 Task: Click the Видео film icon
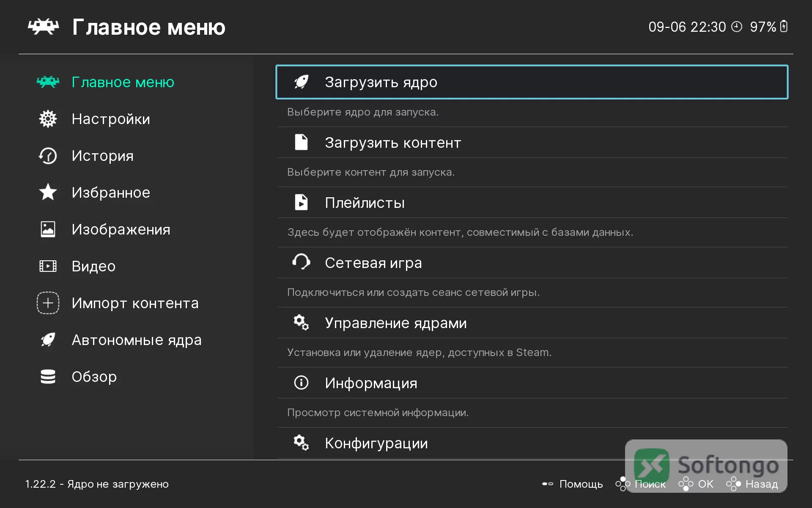(x=48, y=266)
